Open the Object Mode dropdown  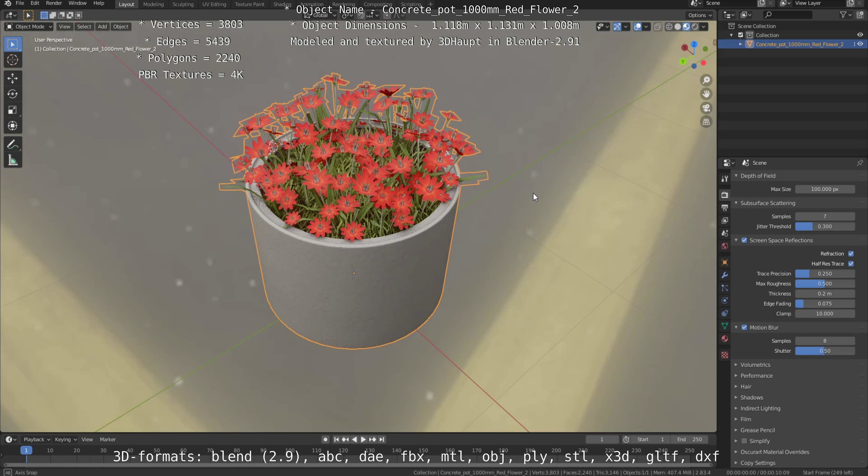(29, 27)
